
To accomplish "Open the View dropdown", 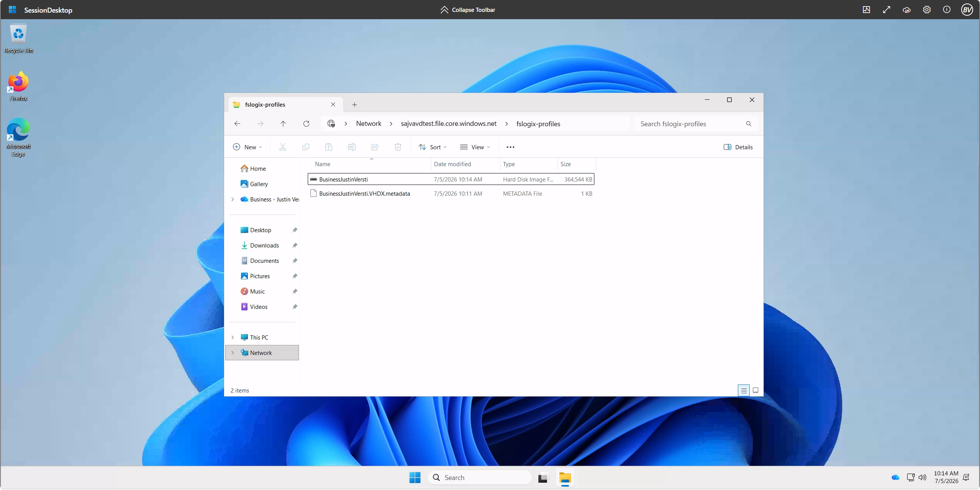I will [x=475, y=147].
